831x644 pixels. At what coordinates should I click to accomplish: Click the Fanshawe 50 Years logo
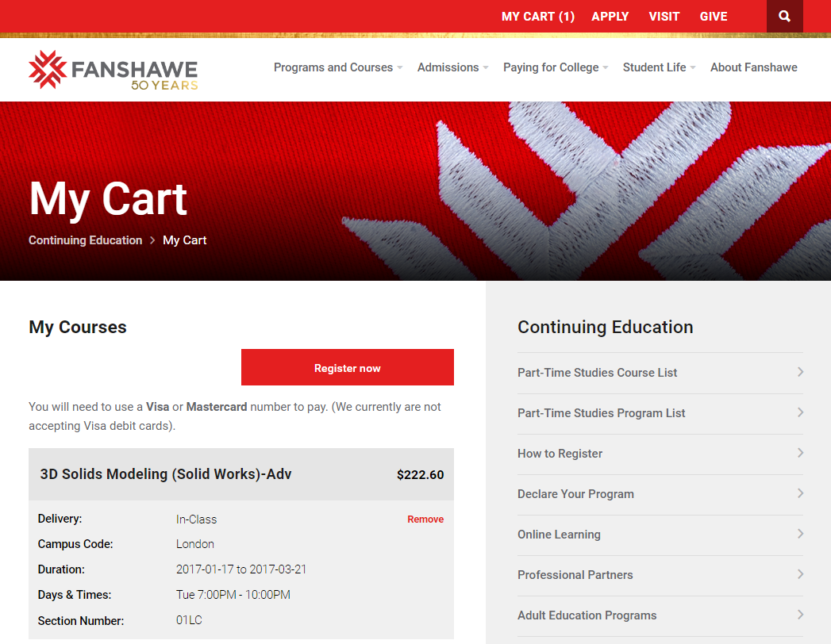111,70
